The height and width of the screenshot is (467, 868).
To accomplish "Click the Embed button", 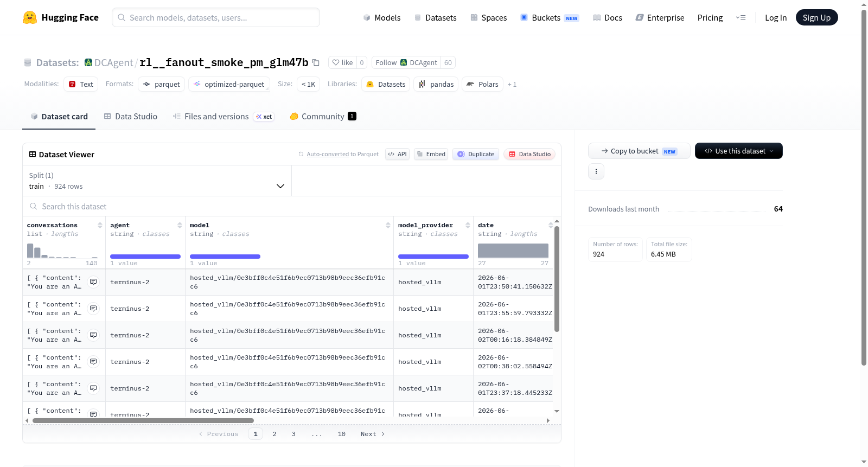I will (431, 154).
